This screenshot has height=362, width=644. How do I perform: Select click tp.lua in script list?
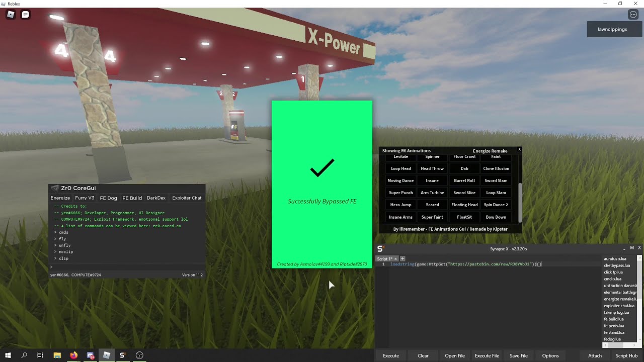coord(613,272)
